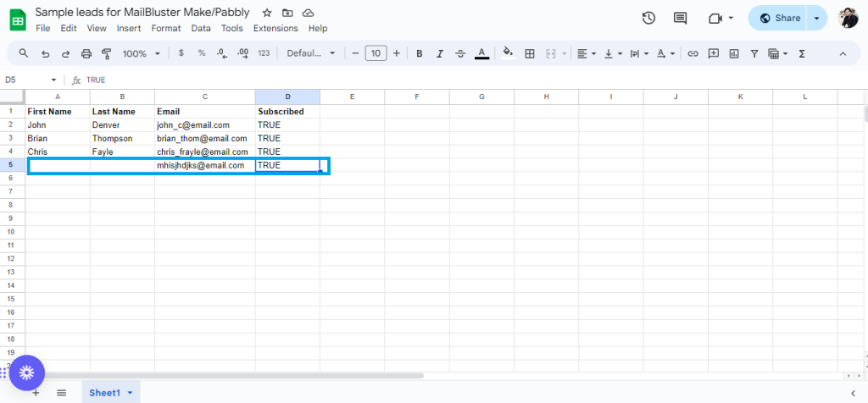
Task: Open the borders menu
Action: click(529, 53)
